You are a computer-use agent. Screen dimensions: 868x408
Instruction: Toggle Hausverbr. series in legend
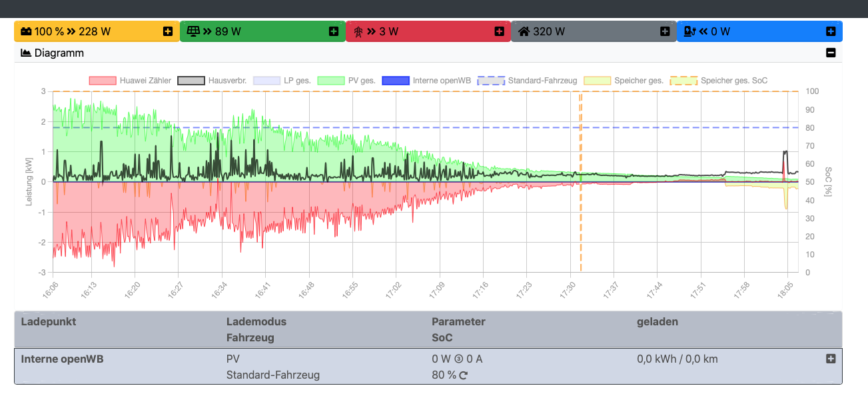(212, 81)
